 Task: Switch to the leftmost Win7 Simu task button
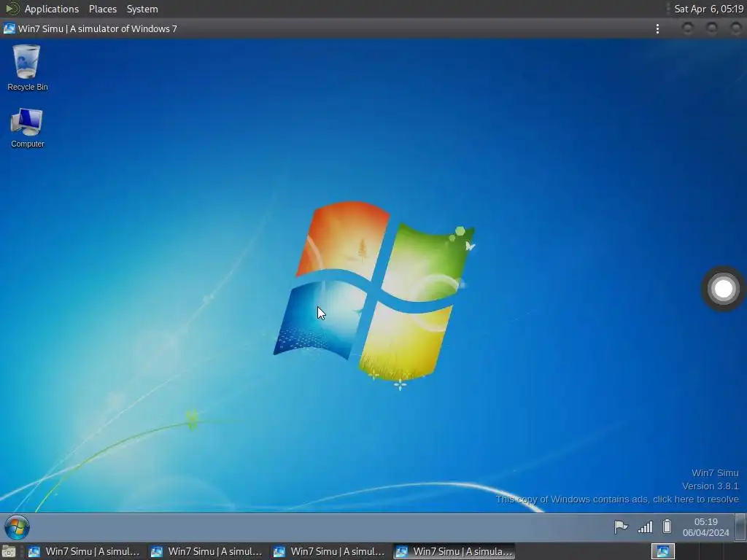tap(85, 551)
